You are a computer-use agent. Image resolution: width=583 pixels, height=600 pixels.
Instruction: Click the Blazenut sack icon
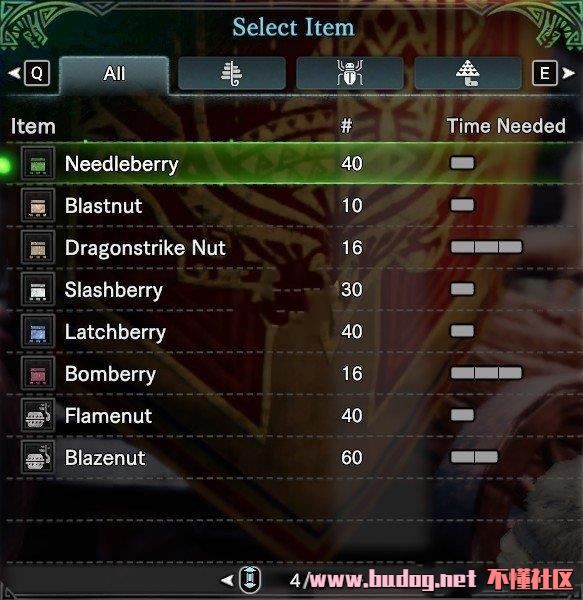point(38,457)
